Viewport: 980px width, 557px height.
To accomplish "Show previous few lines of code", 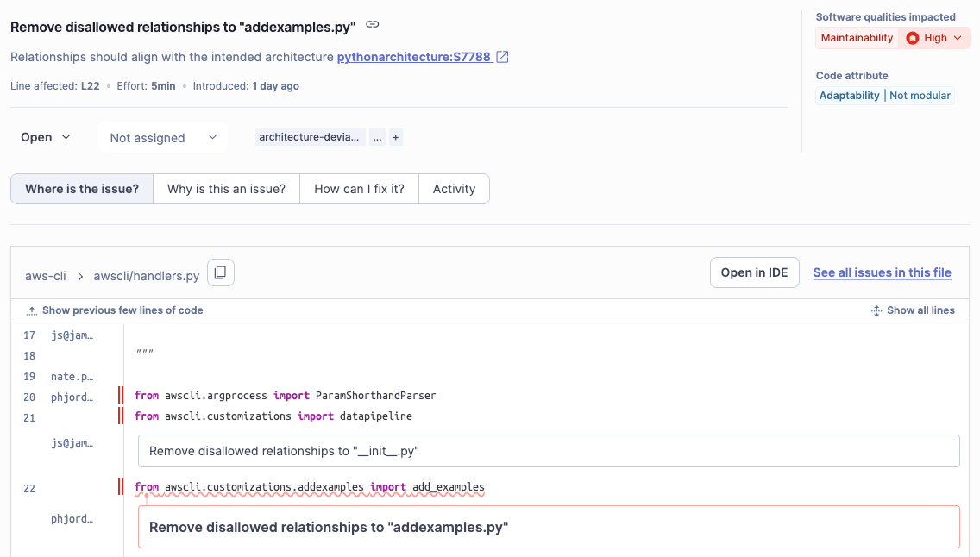I will click(122, 310).
